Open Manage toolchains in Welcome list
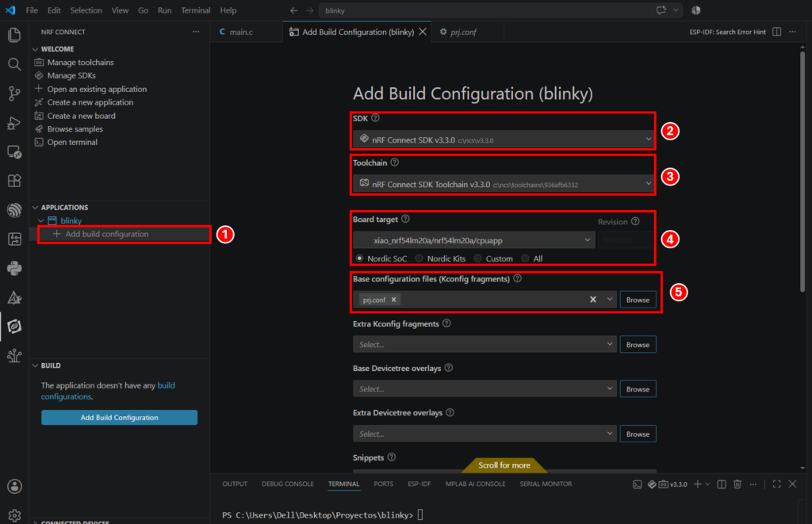The height and width of the screenshot is (524, 812). pyautogui.click(x=80, y=62)
